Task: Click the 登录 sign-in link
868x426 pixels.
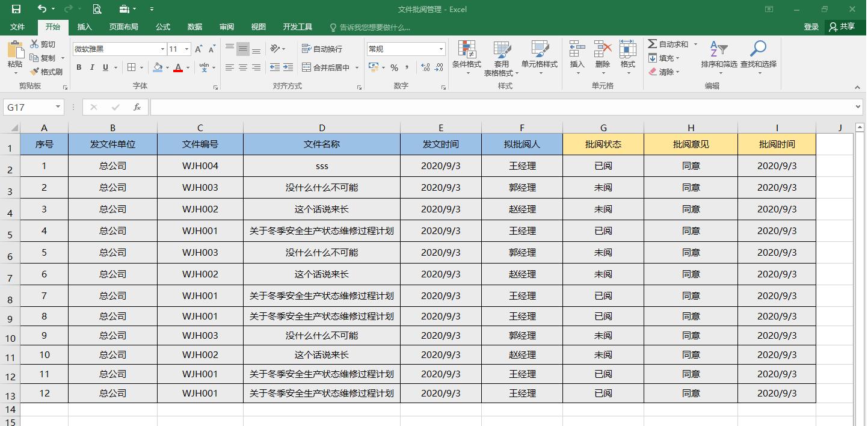Action: (x=811, y=26)
